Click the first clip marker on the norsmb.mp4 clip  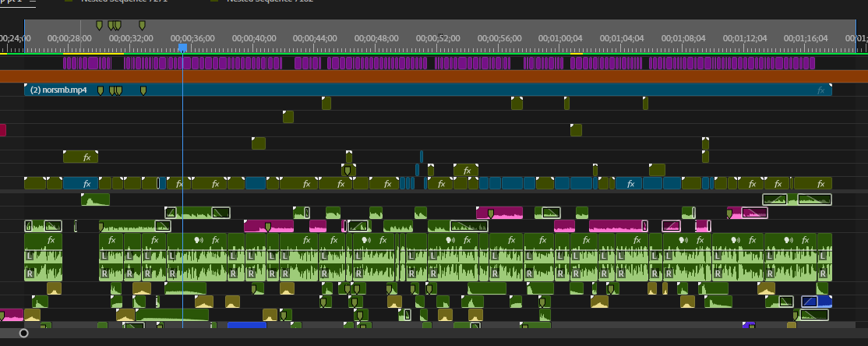point(101,90)
